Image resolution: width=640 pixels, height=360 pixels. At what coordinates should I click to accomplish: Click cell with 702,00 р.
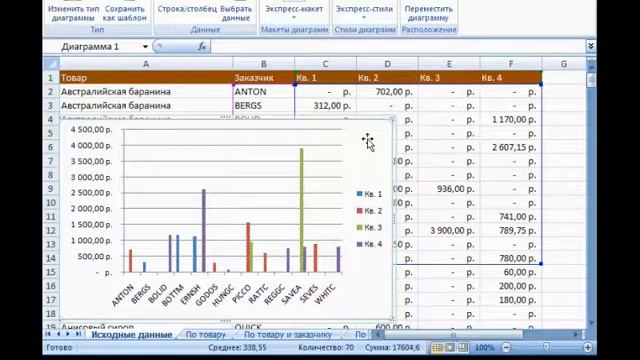[x=387, y=91]
